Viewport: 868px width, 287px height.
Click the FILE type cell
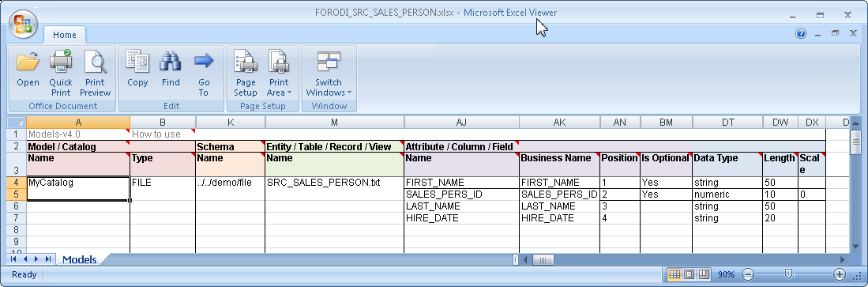pyautogui.click(x=163, y=183)
